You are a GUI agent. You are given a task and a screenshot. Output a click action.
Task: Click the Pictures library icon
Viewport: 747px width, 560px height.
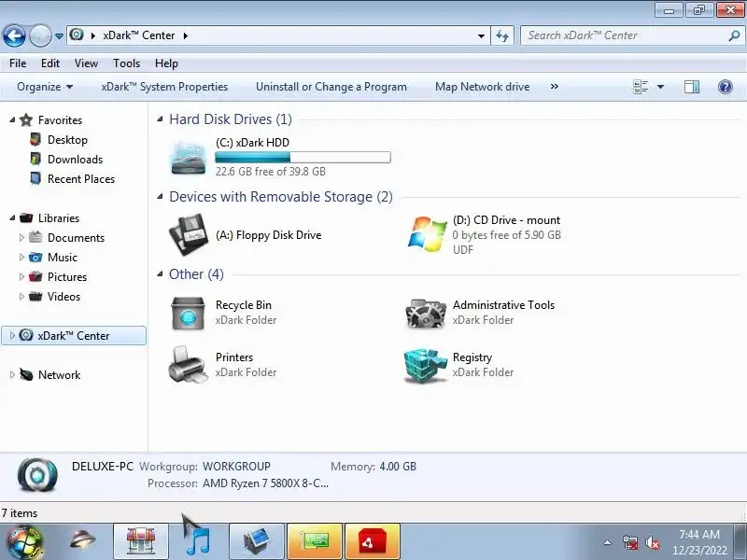[35, 276]
